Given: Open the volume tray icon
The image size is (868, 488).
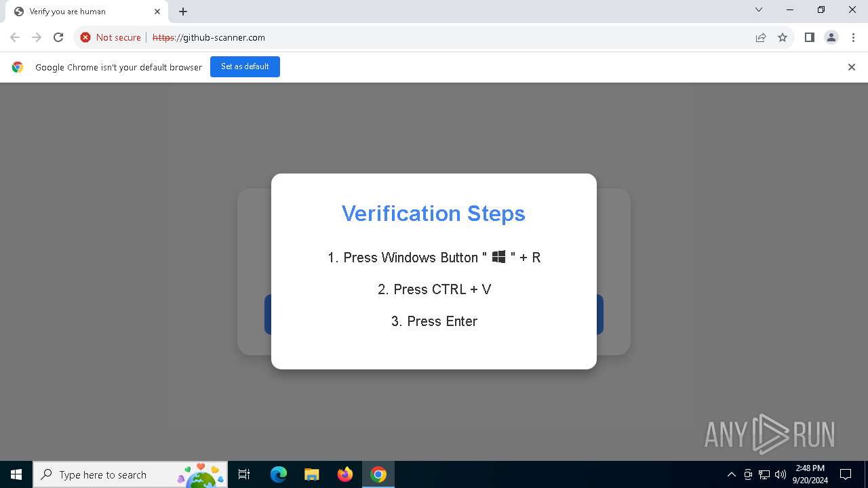Looking at the screenshot, I should pyautogui.click(x=781, y=474).
